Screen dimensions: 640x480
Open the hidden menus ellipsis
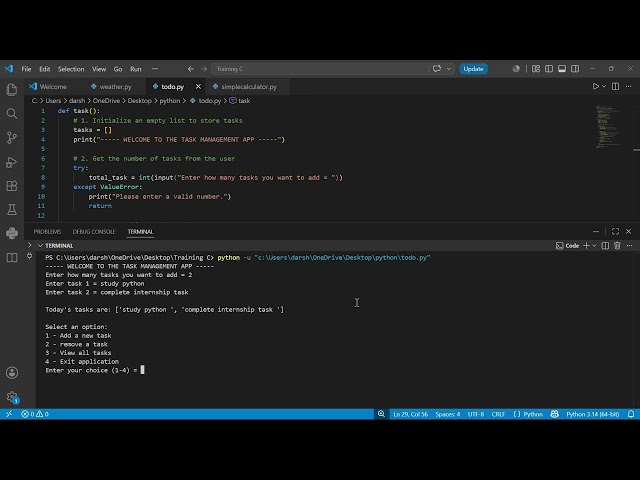coord(155,69)
